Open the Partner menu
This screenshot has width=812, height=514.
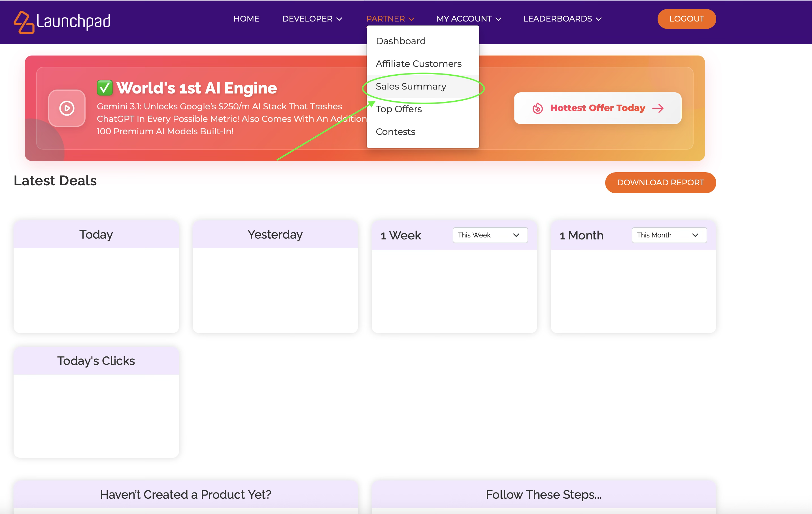(x=390, y=19)
